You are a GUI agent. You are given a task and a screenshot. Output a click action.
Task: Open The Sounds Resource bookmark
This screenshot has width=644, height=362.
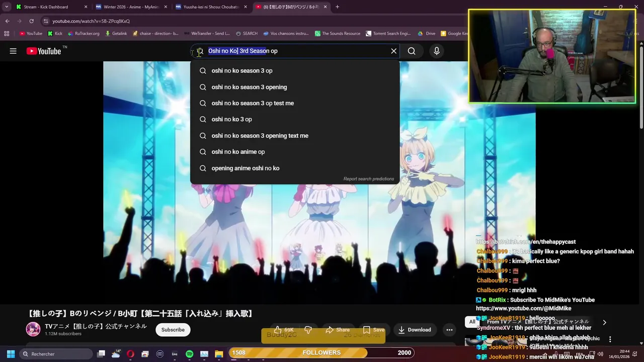[x=338, y=34]
